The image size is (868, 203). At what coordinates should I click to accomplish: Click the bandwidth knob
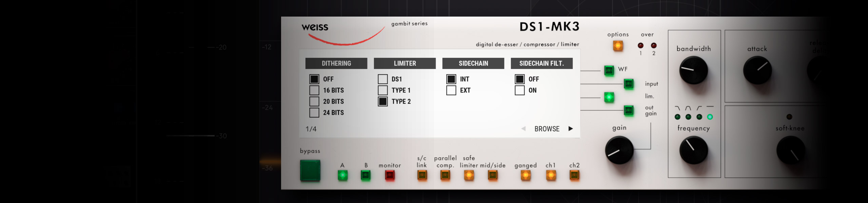pos(693,70)
